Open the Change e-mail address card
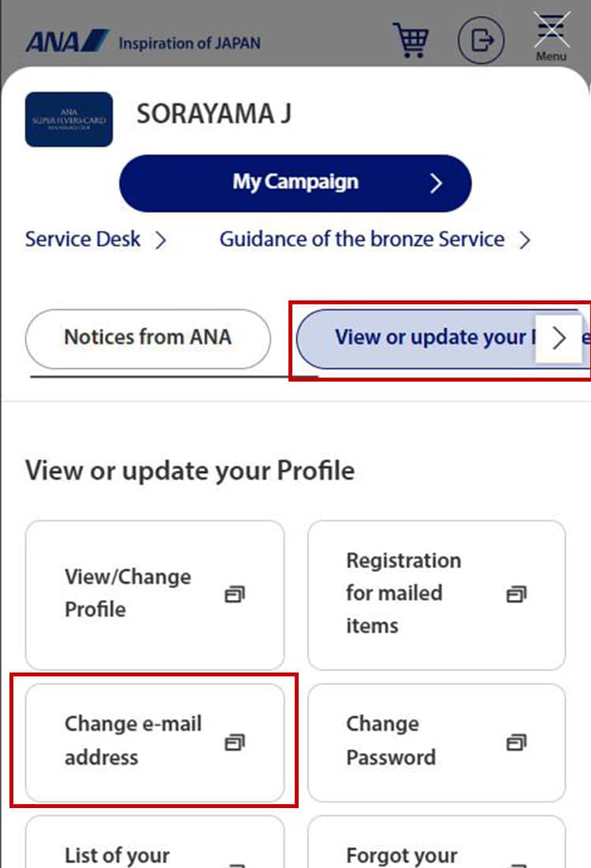This screenshot has width=591, height=868. [x=134, y=740]
